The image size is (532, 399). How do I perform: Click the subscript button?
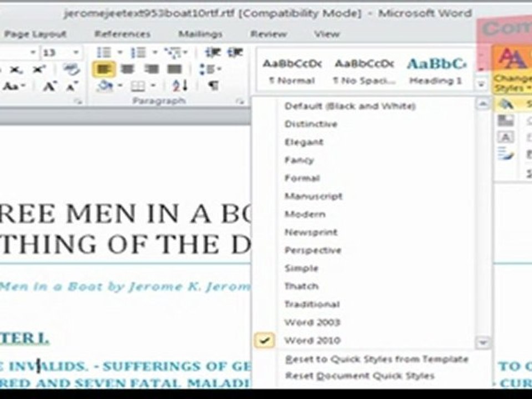click(16, 70)
